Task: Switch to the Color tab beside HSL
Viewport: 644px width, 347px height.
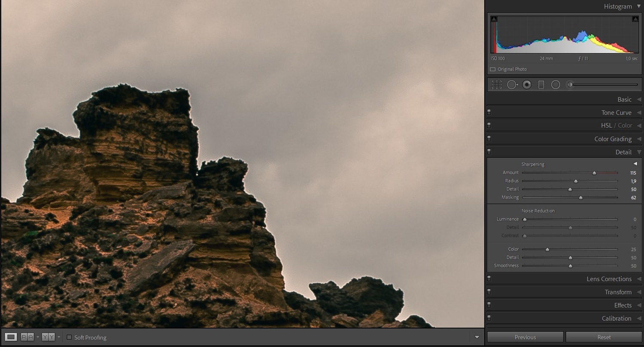Action: 625,126
